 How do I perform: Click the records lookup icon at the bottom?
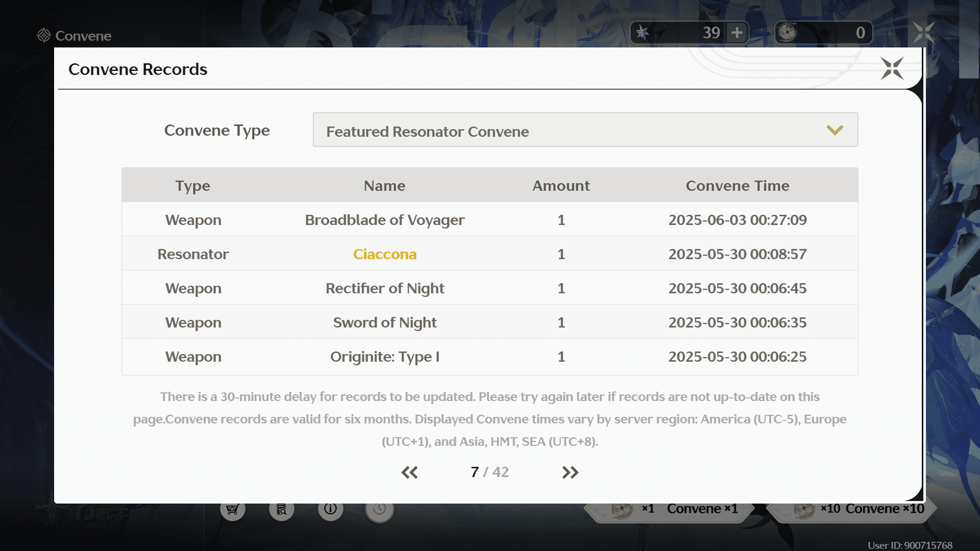click(x=281, y=509)
